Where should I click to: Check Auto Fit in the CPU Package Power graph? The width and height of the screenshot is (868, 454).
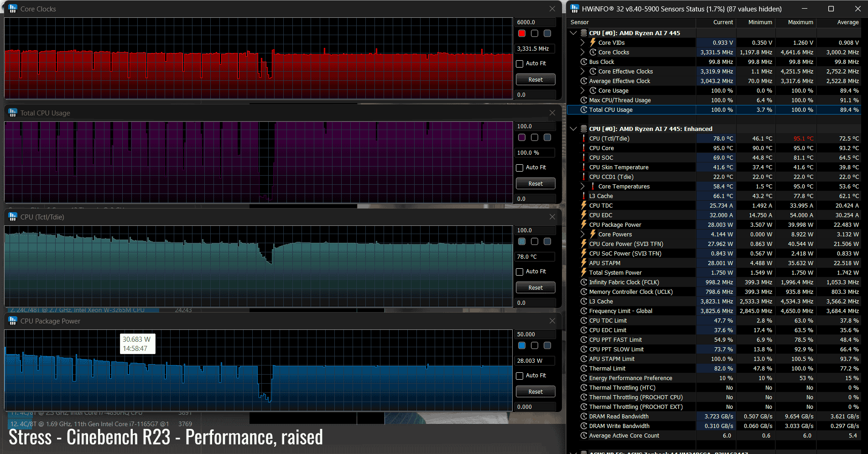point(520,376)
